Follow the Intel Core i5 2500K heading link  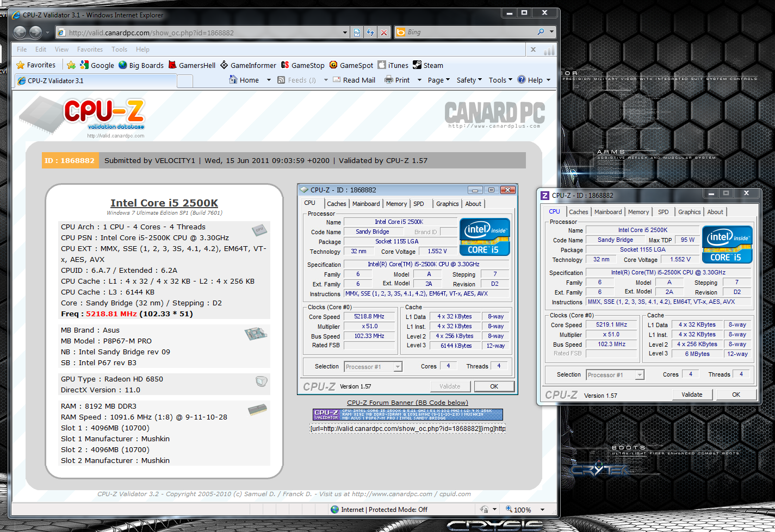(x=164, y=203)
